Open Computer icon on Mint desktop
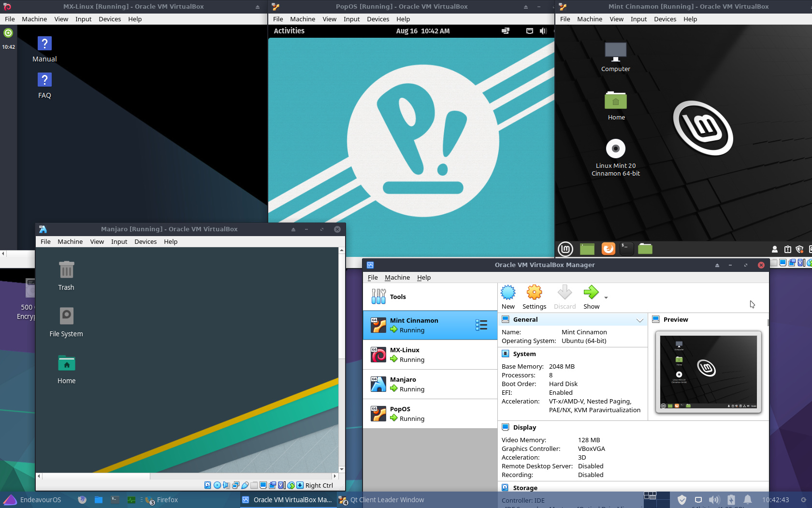Image resolution: width=812 pixels, height=508 pixels. coord(615,57)
